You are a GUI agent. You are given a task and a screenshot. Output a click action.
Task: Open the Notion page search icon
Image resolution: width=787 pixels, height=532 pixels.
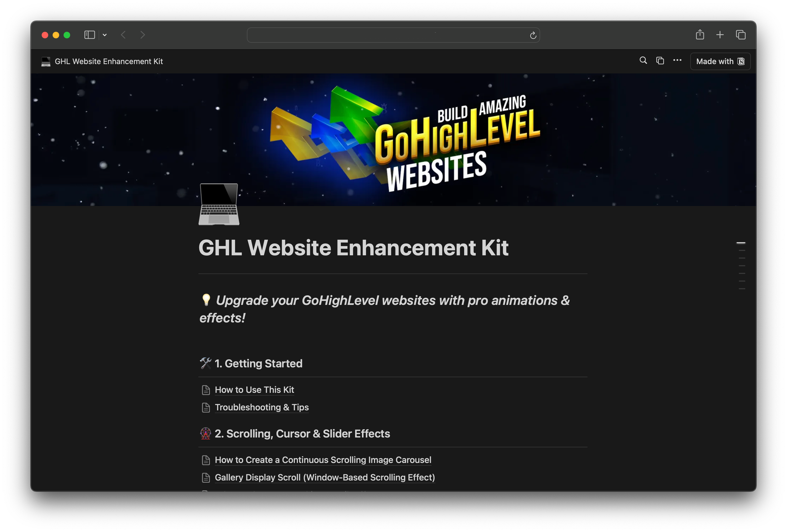tap(643, 61)
